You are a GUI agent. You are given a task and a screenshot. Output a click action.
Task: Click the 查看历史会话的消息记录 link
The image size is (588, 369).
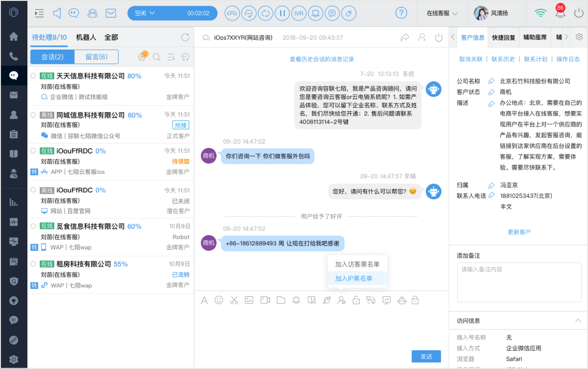(x=322, y=59)
